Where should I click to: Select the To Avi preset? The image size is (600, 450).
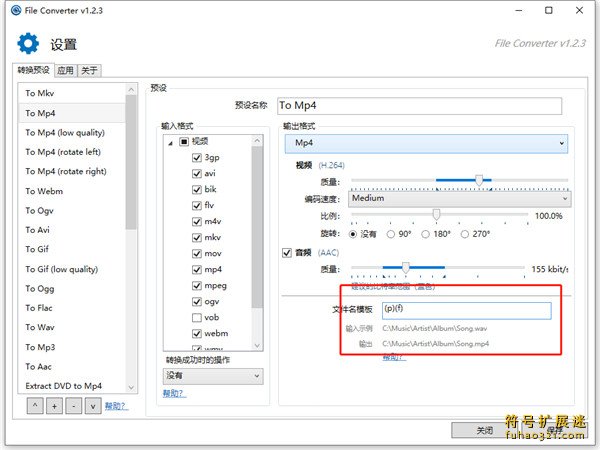point(72,230)
